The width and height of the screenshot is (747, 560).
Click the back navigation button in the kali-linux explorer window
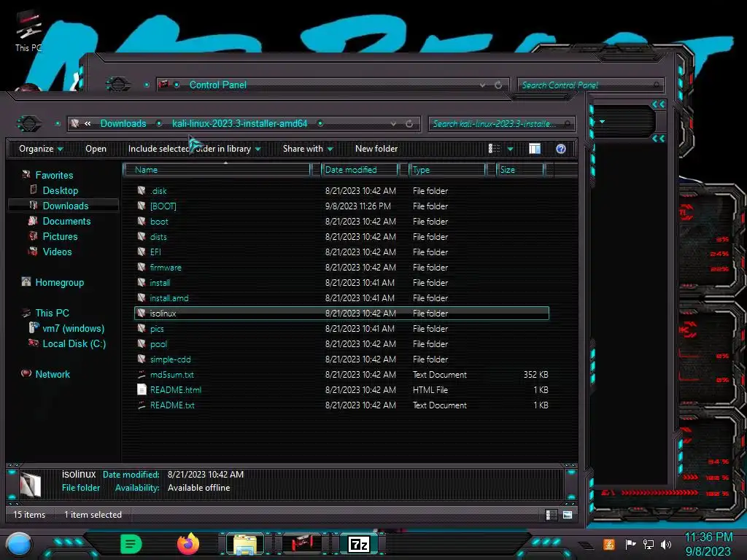(x=29, y=124)
